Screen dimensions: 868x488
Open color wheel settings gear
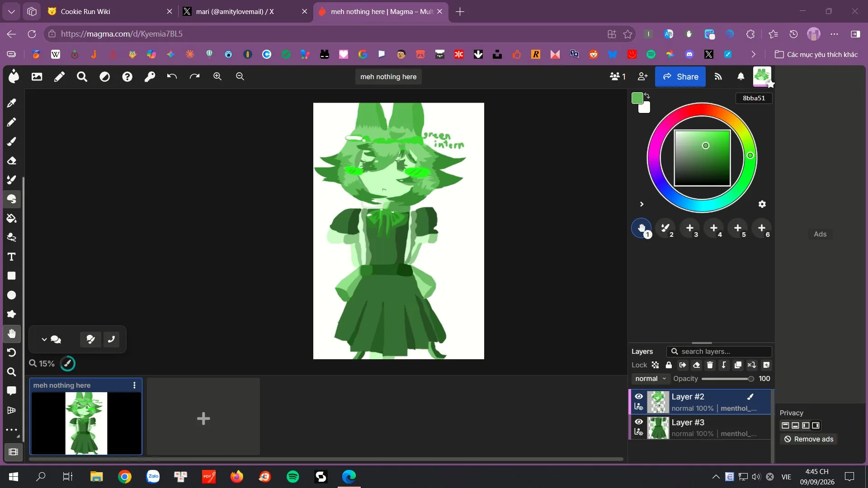(762, 204)
